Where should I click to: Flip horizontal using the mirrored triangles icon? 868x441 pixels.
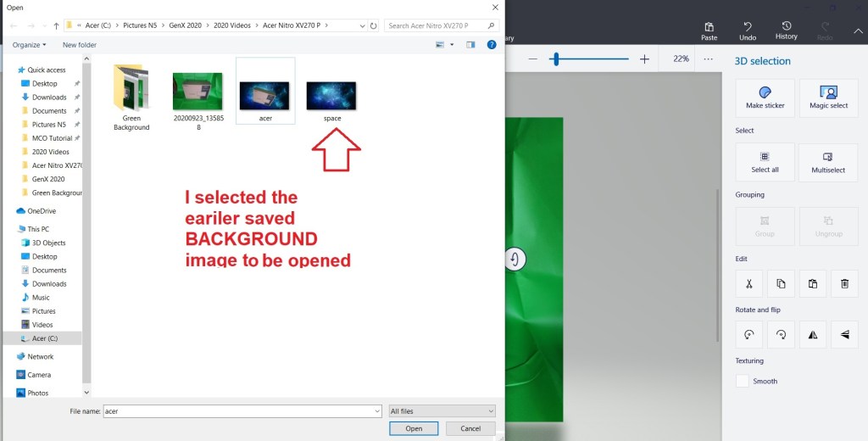(812, 335)
